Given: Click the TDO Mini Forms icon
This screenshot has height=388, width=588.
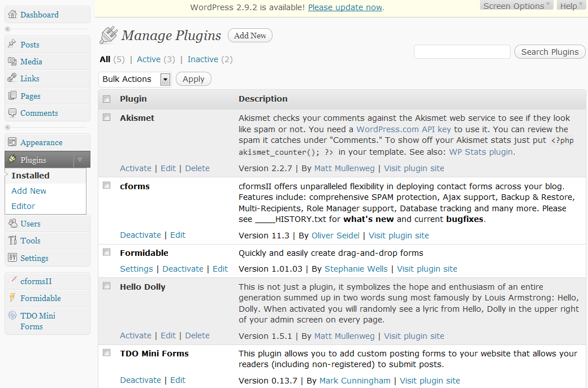Looking at the screenshot, I should click(12, 316).
